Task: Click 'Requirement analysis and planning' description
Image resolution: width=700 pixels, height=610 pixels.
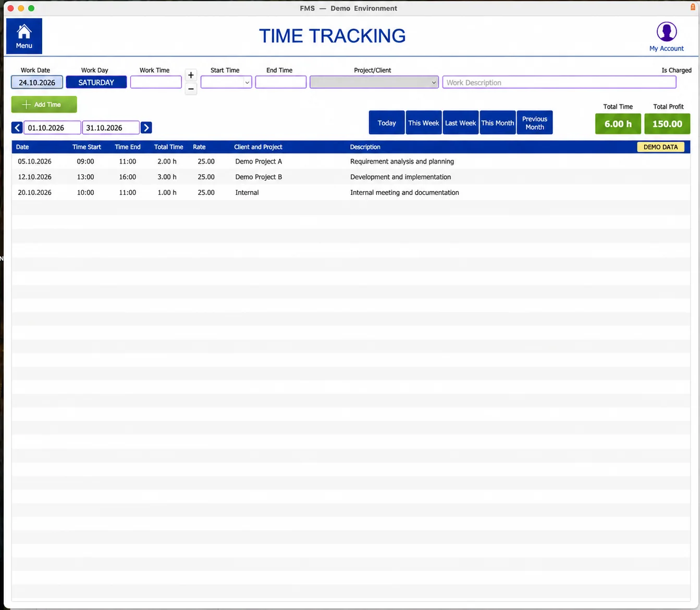Action: 402,161
